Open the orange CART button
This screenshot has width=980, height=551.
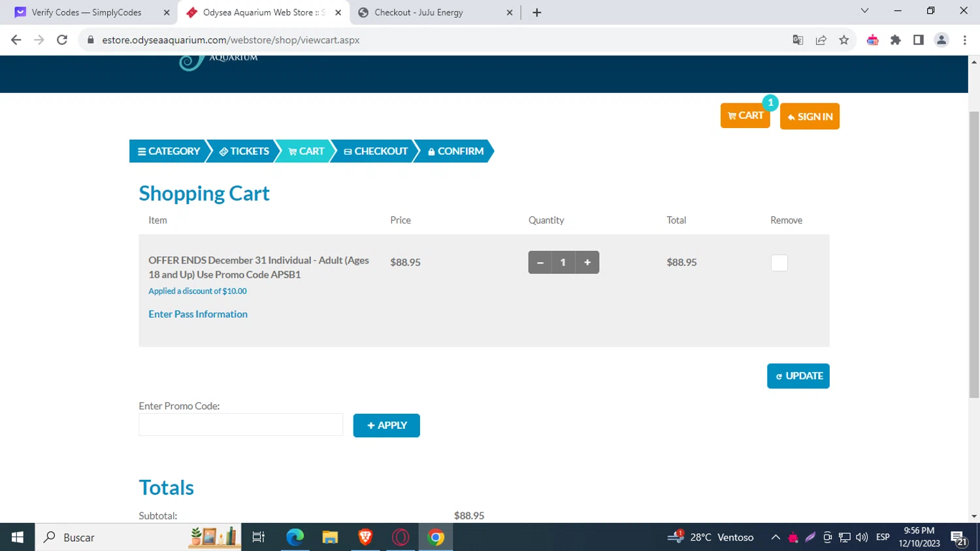(x=745, y=116)
